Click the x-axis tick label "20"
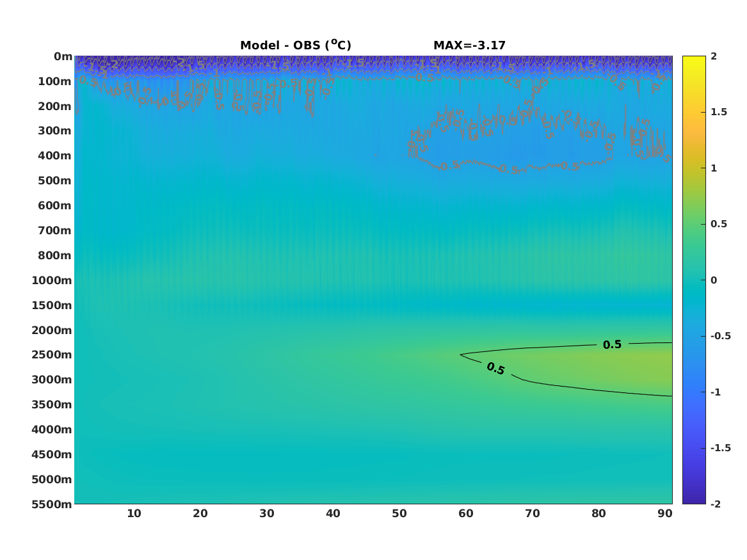 (x=200, y=514)
